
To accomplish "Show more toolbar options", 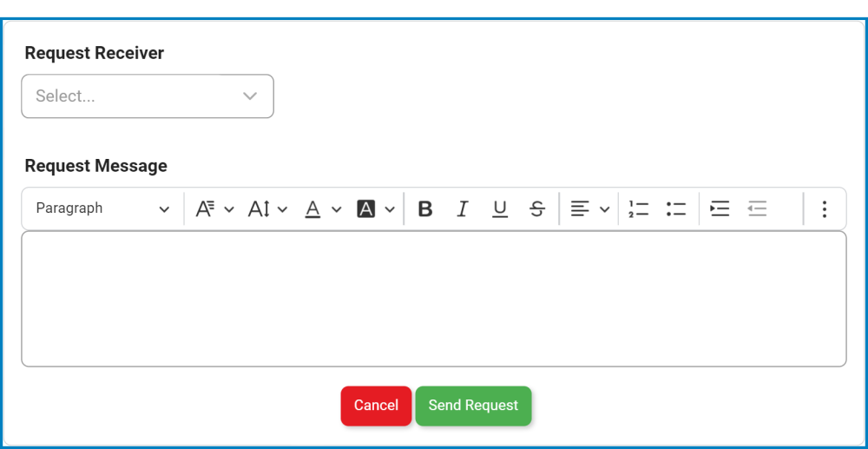I will (x=824, y=209).
